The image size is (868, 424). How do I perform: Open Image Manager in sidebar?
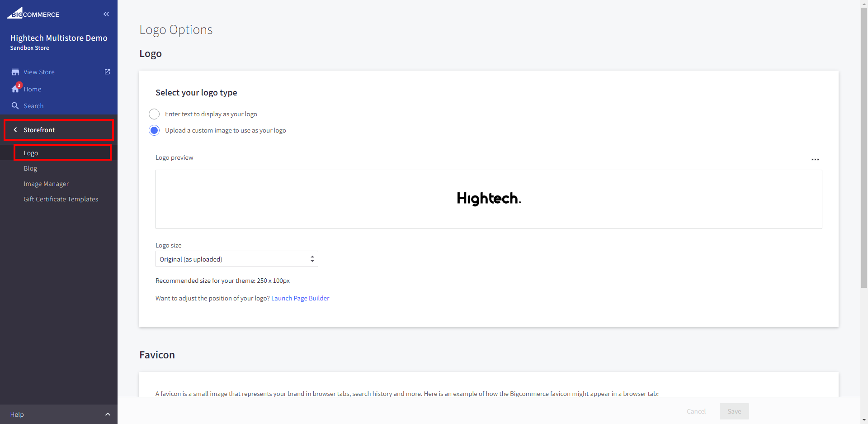click(46, 184)
